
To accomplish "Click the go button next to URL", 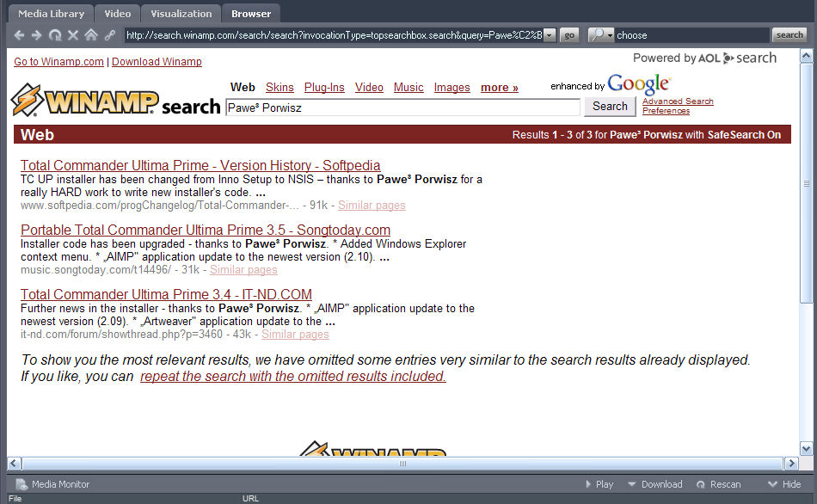I will 569,35.
